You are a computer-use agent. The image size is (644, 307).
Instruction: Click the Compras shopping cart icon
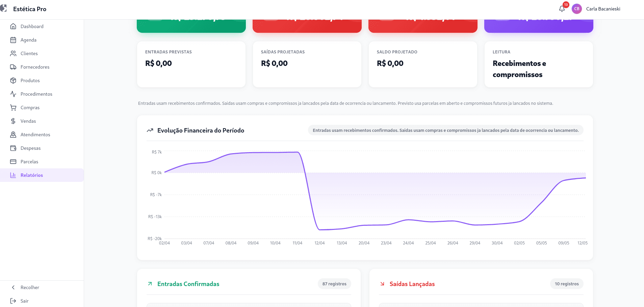click(13, 108)
